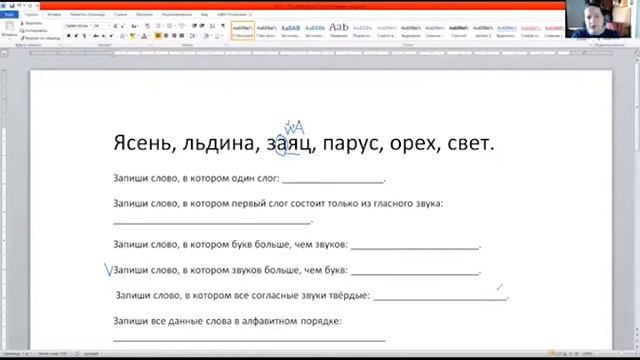The width and height of the screenshot is (640, 360).
Task: Open the font name combo box
Action: click(78, 26)
